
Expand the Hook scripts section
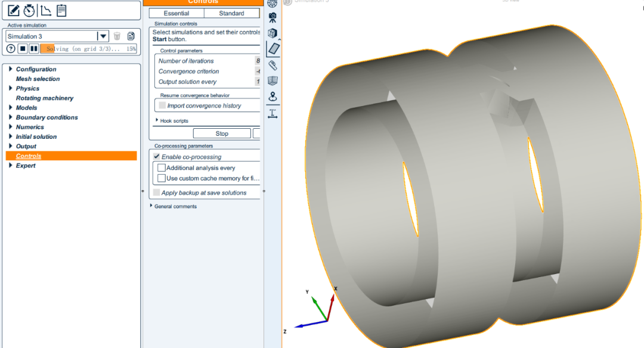[x=157, y=120]
